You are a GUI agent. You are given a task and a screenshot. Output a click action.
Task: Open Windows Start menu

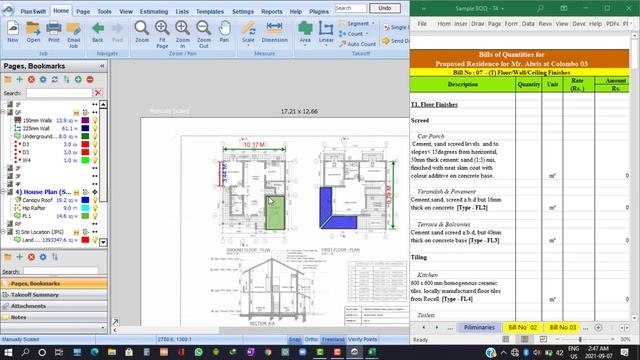pos(8,352)
